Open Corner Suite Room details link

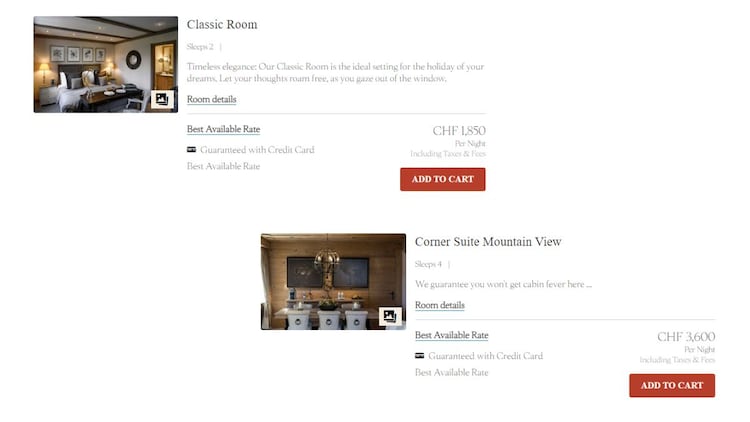coord(440,305)
